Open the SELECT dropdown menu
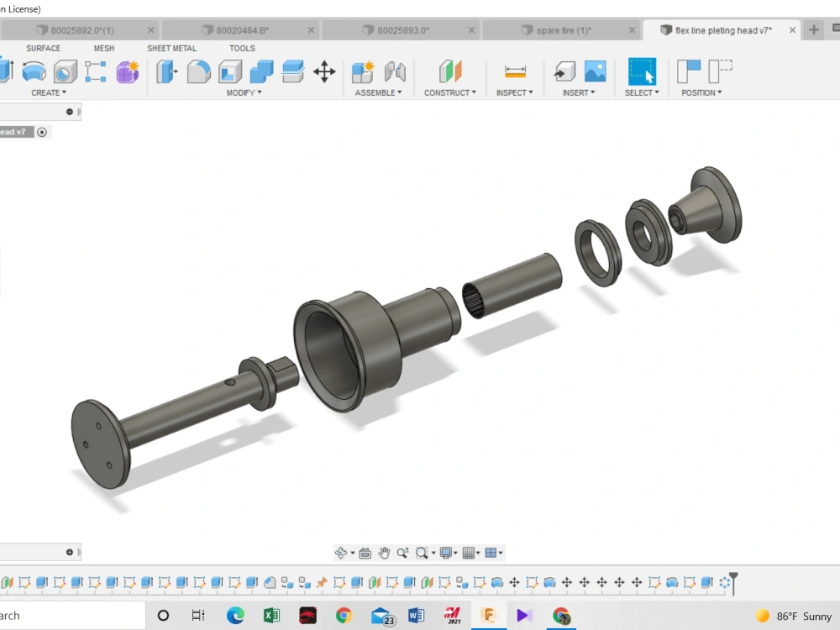Image resolution: width=840 pixels, height=630 pixels. tap(642, 92)
